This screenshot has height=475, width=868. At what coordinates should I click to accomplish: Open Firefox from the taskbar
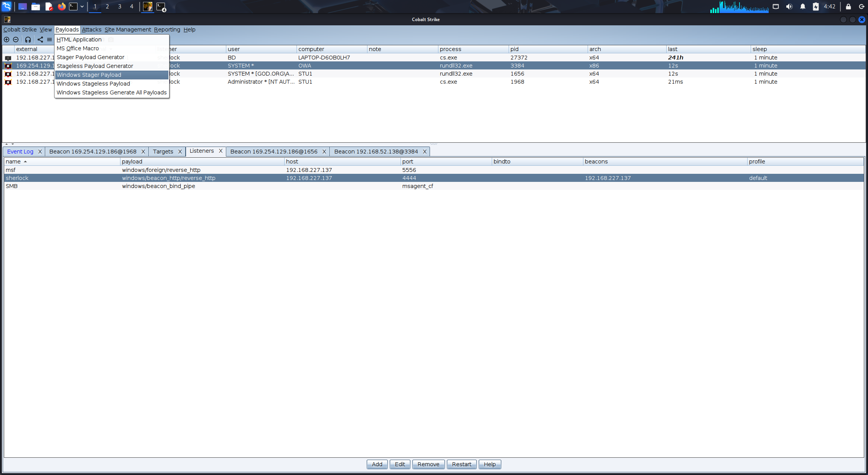(61, 7)
